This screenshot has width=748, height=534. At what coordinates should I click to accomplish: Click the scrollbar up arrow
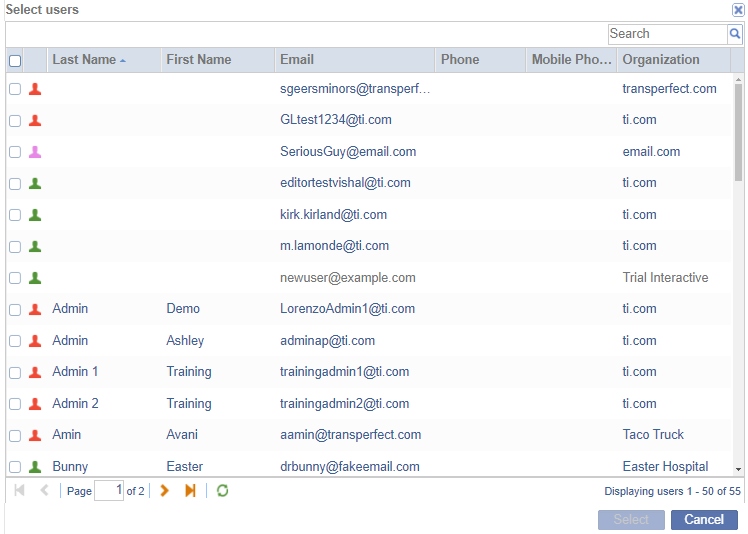click(x=738, y=79)
